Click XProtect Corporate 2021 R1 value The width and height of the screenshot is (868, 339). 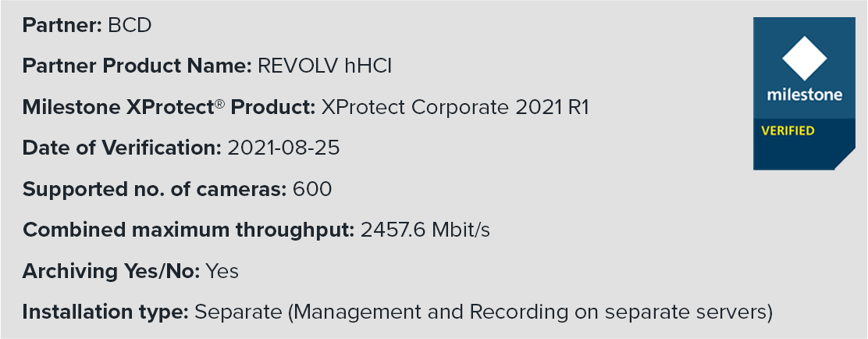(x=455, y=107)
